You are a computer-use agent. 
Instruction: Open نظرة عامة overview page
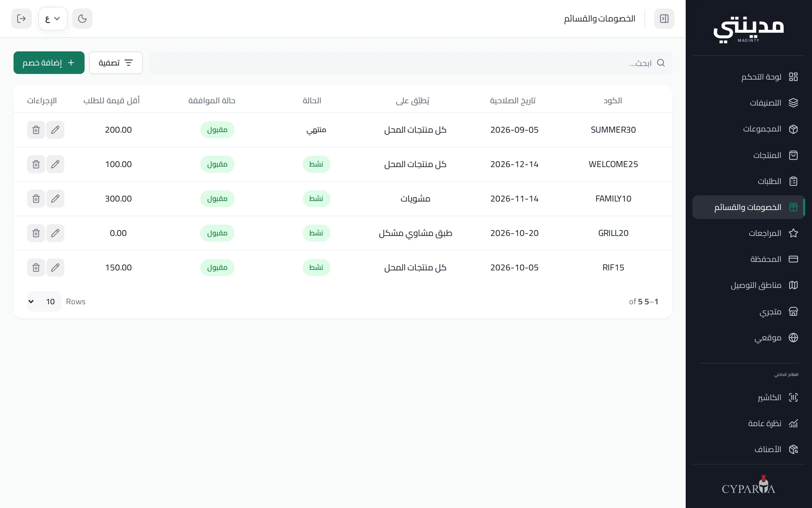tap(749, 423)
